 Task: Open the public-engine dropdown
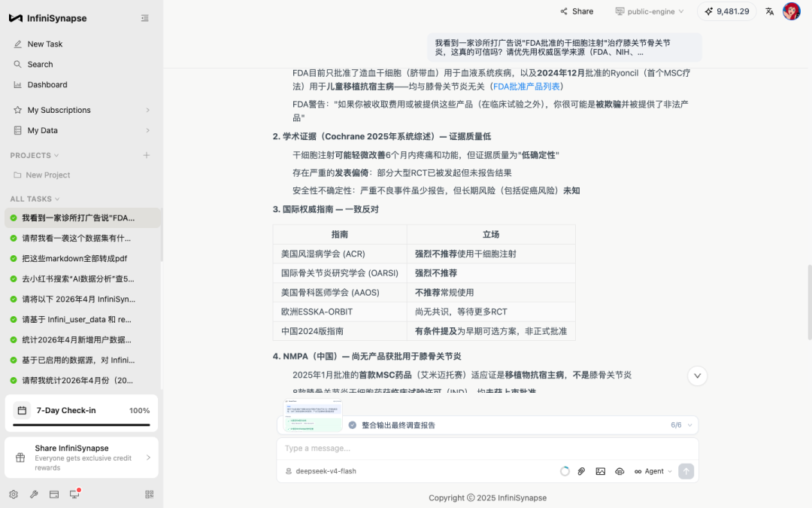650,11
